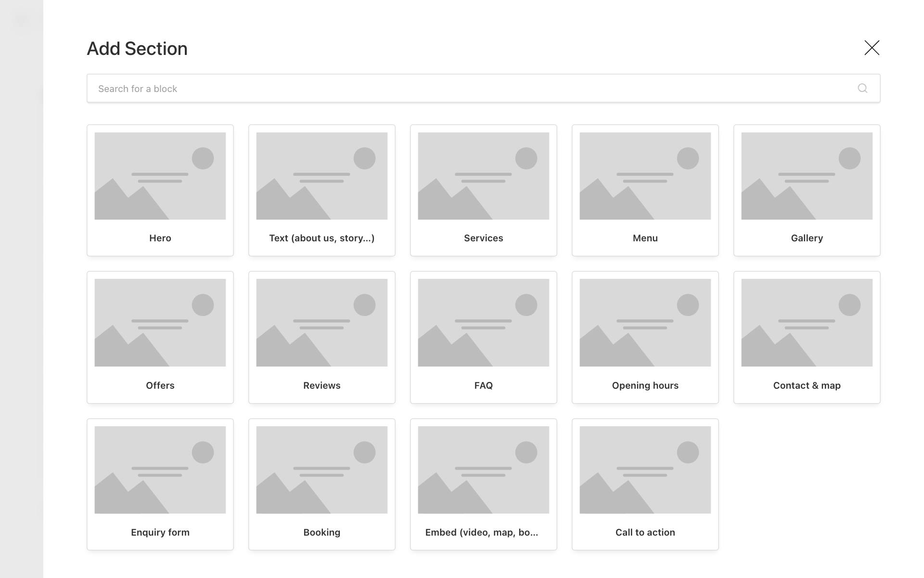The width and height of the screenshot is (924, 578).
Task: Choose the Text (about us, story...) block
Action: click(322, 190)
